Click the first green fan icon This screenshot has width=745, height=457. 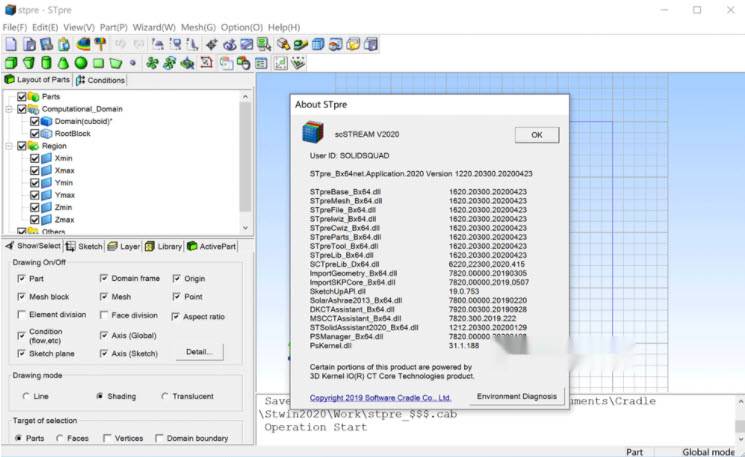(x=152, y=63)
